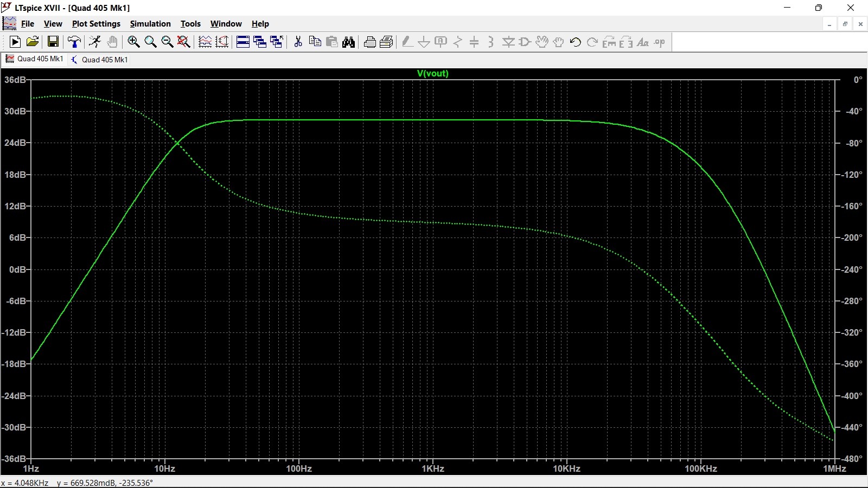The height and width of the screenshot is (488, 868).
Task: Select the Drag closed-hand tool
Action: [559, 42]
